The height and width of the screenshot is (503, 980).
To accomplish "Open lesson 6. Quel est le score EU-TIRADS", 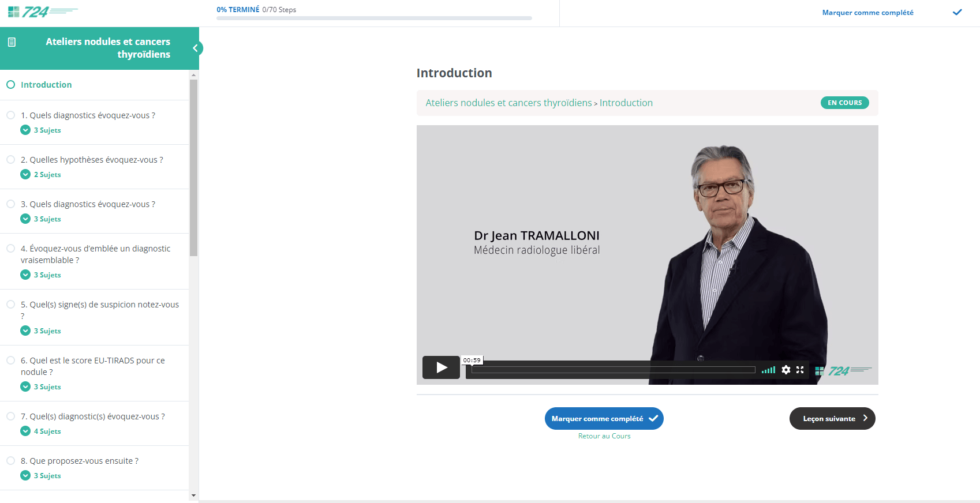I will pyautogui.click(x=93, y=366).
